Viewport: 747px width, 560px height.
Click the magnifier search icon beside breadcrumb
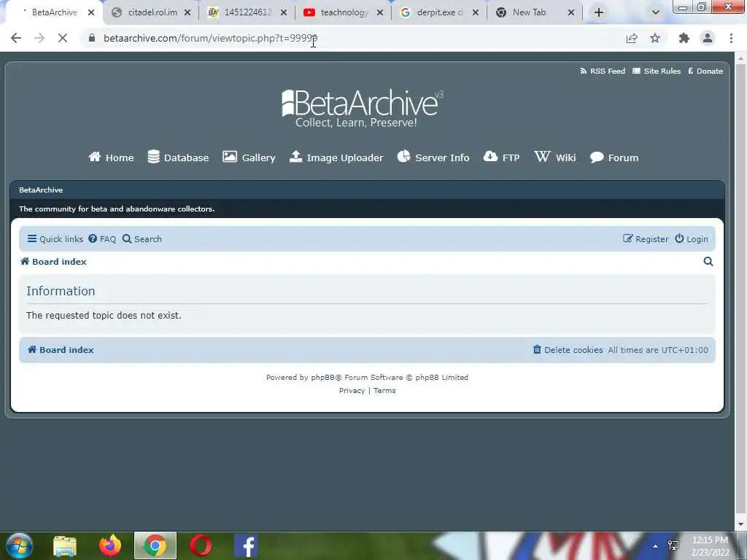tap(708, 262)
